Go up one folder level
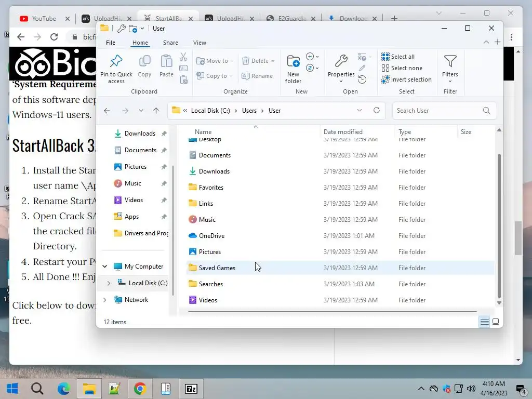The image size is (532, 399). [156, 111]
